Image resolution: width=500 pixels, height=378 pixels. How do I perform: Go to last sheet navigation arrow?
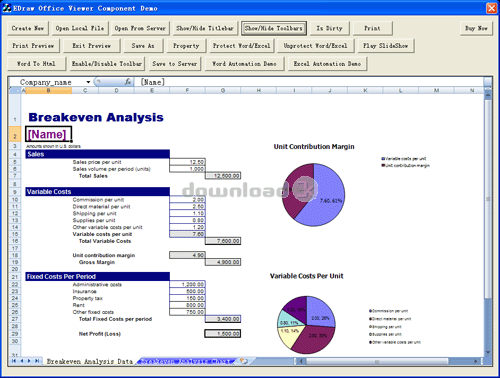click(37, 361)
